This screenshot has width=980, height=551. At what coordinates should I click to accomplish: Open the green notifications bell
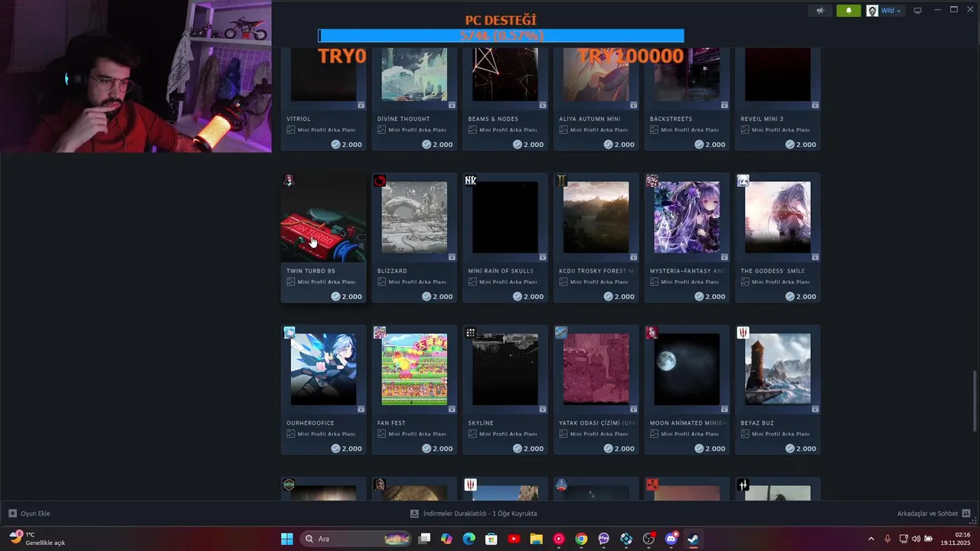(x=848, y=11)
